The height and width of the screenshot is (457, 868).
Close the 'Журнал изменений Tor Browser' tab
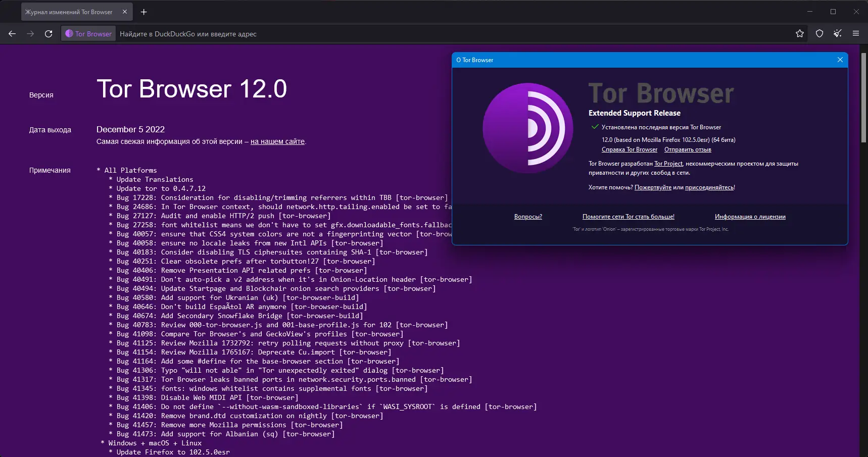tap(125, 12)
